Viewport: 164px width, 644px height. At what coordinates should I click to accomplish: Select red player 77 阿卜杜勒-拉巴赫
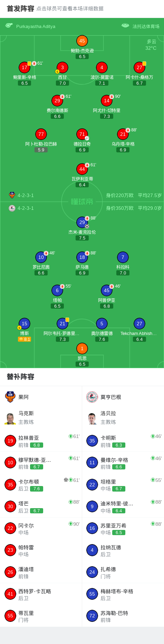[x=41, y=134]
